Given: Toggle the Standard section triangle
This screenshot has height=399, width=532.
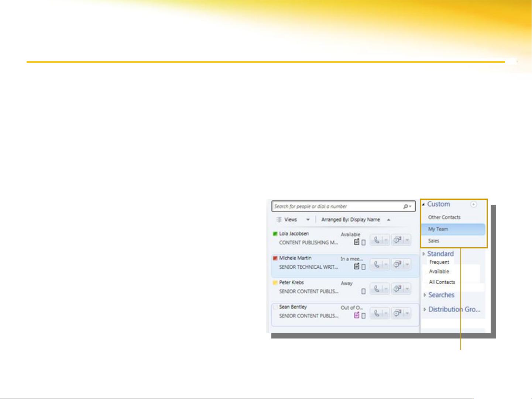Looking at the screenshot, I should point(423,254).
